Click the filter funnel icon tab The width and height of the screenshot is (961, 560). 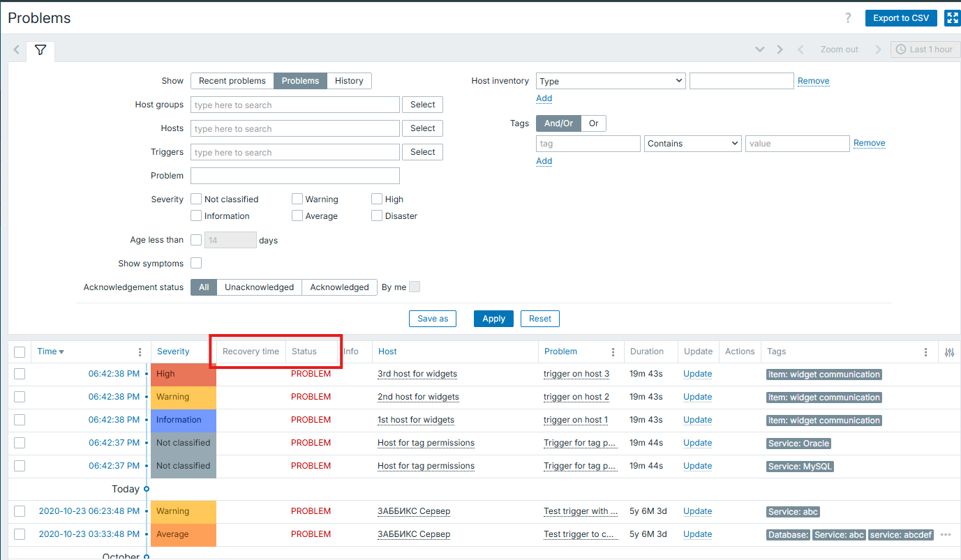[x=40, y=50]
